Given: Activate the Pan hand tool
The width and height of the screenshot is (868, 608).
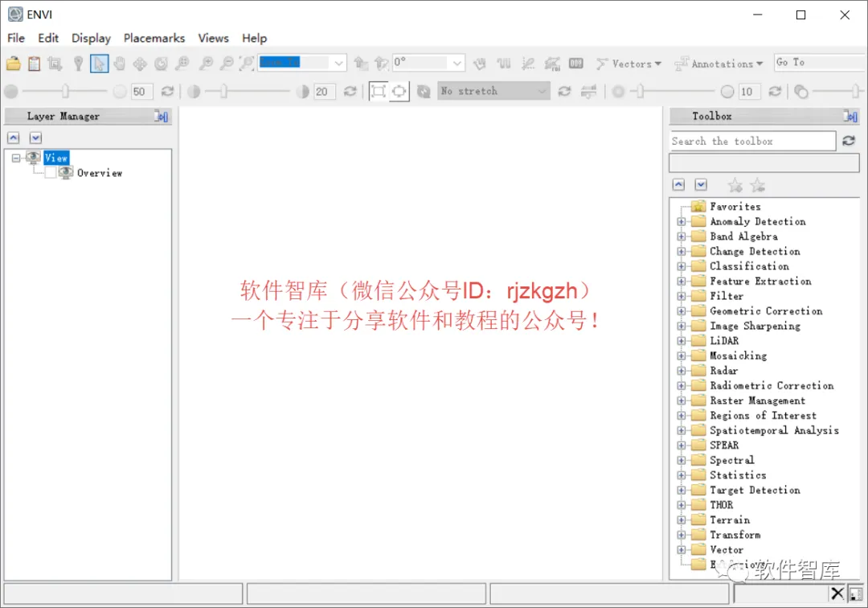Looking at the screenshot, I should tap(119, 64).
